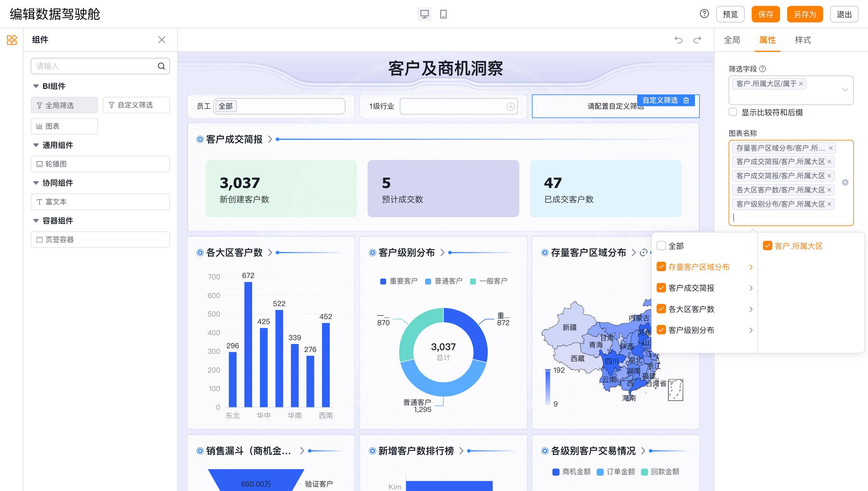Open the 筛选字段 dropdown arrow
868x491 pixels.
coord(845,90)
